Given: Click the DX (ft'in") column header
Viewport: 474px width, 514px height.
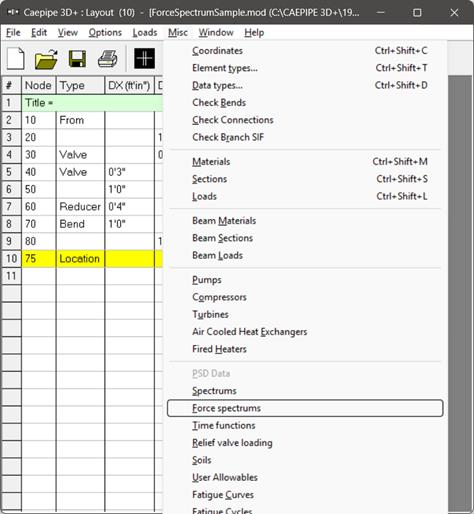Looking at the screenshot, I should (129, 85).
